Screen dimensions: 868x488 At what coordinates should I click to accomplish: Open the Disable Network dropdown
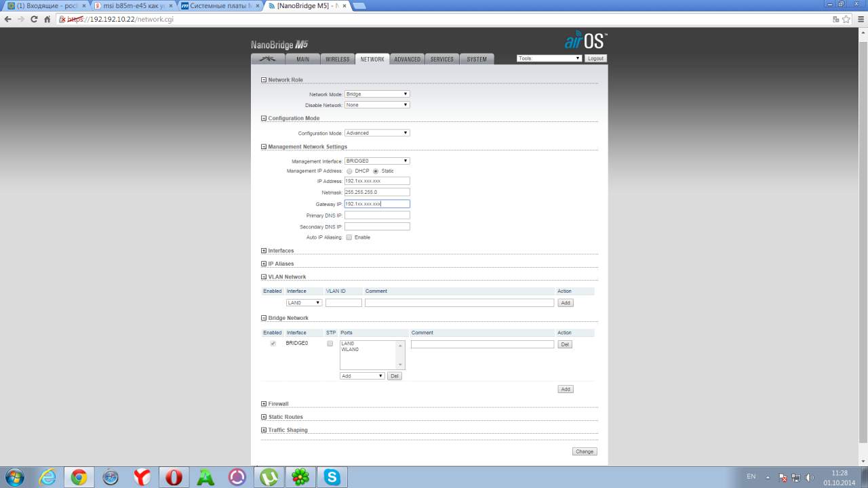(x=377, y=105)
